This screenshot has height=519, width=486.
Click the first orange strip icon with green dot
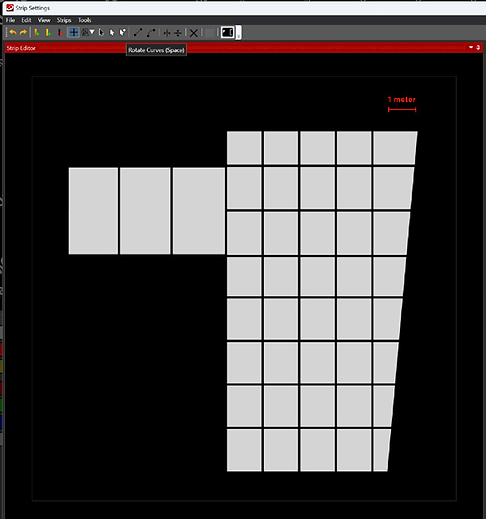[37, 32]
